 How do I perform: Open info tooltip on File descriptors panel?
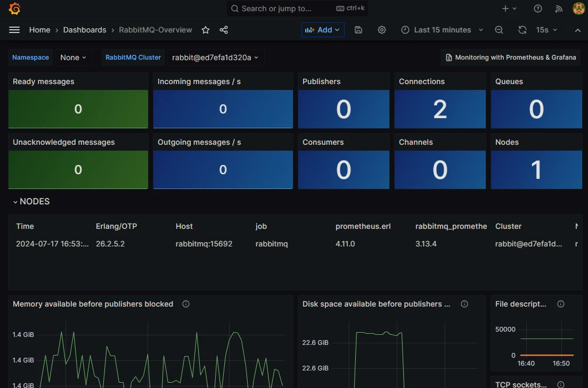560,303
